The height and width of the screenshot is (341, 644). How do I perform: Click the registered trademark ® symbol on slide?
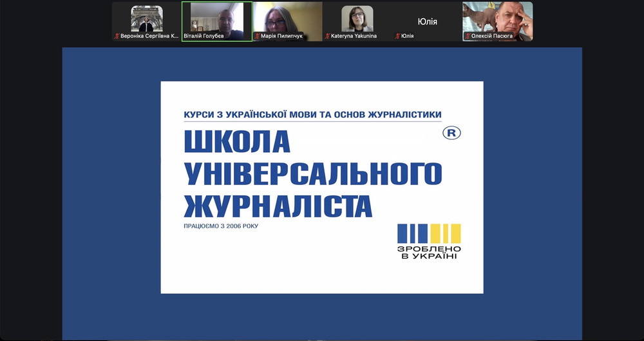click(x=452, y=133)
